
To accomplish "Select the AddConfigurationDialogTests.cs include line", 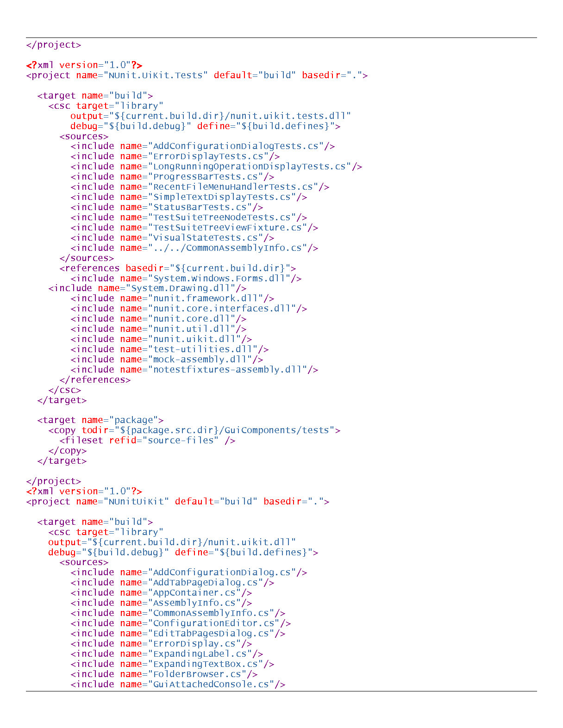I will [203, 146].
